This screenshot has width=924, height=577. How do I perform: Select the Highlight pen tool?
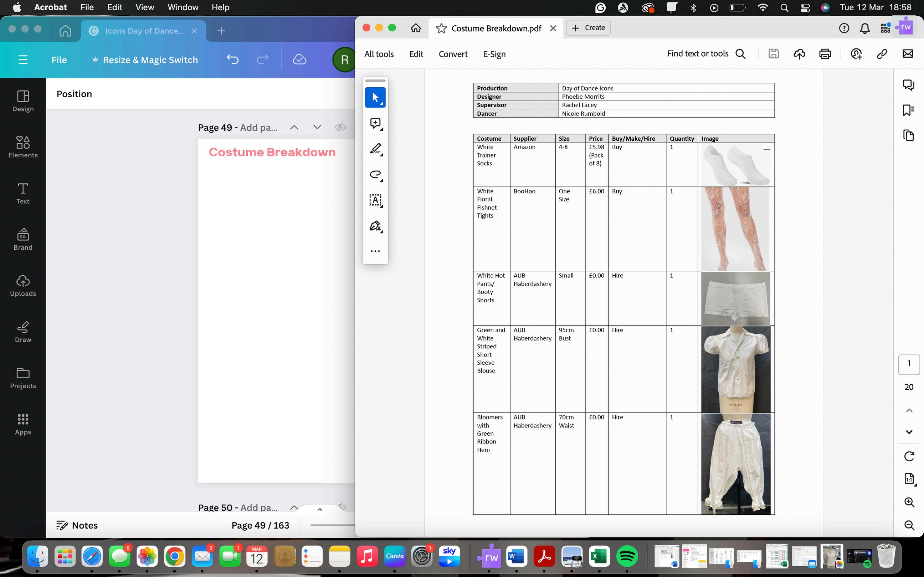[375, 149]
